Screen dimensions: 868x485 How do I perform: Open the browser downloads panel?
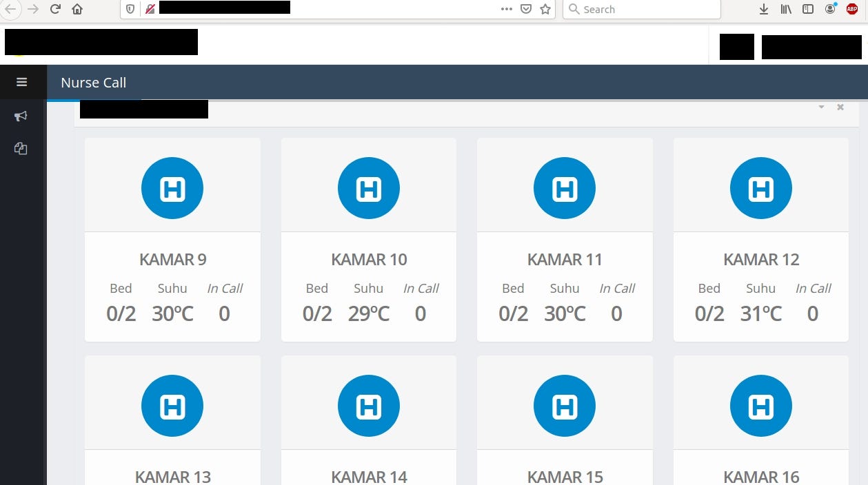764,9
